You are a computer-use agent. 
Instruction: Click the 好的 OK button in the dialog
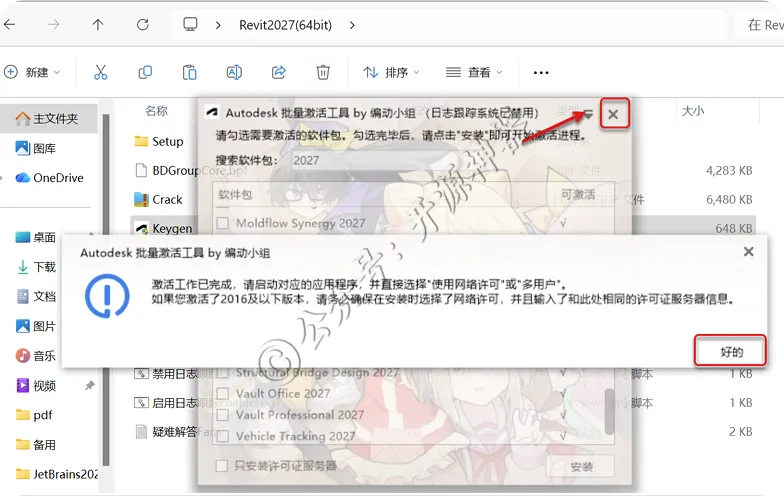(730, 352)
